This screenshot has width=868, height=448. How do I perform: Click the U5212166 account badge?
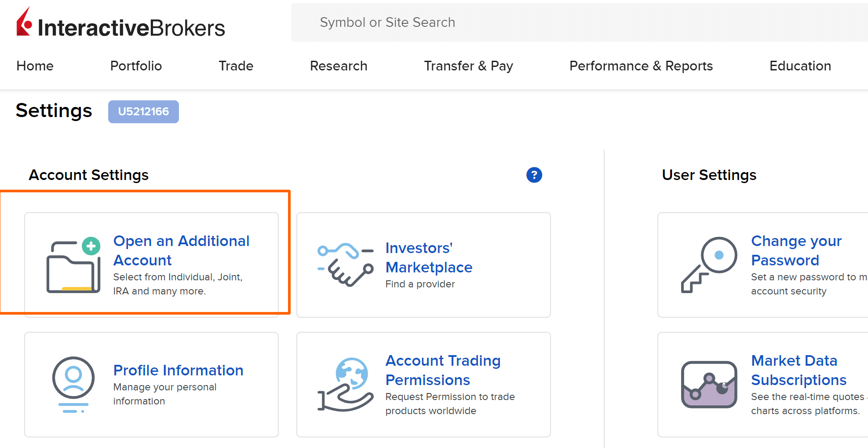point(143,112)
